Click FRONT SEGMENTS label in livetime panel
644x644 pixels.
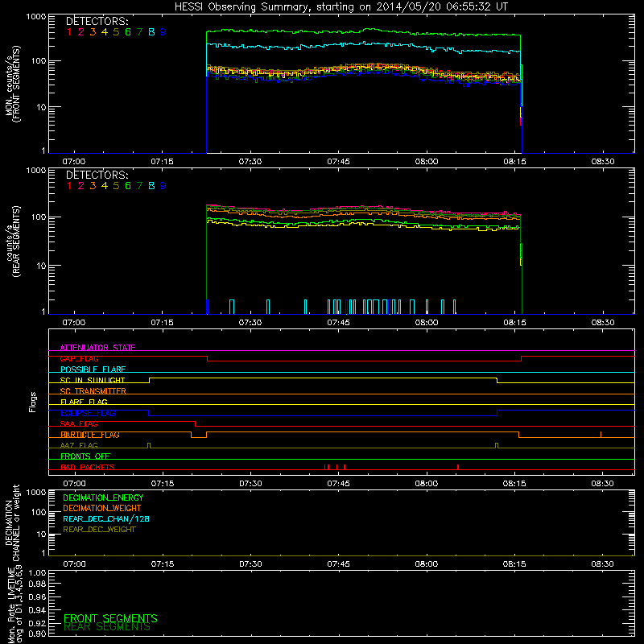110,618
